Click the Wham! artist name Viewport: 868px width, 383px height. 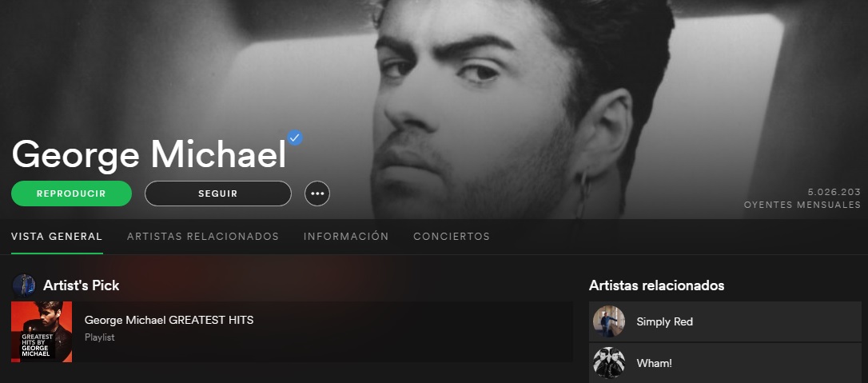click(655, 364)
